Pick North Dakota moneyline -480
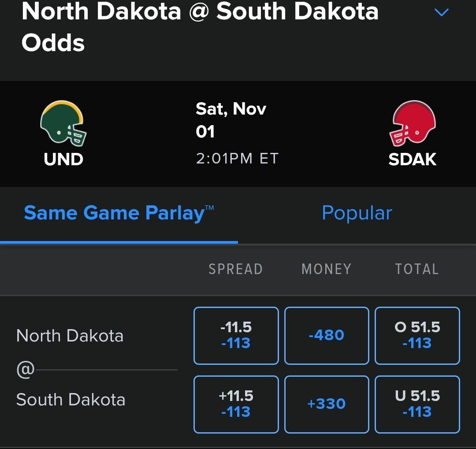 tap(326, 335)
